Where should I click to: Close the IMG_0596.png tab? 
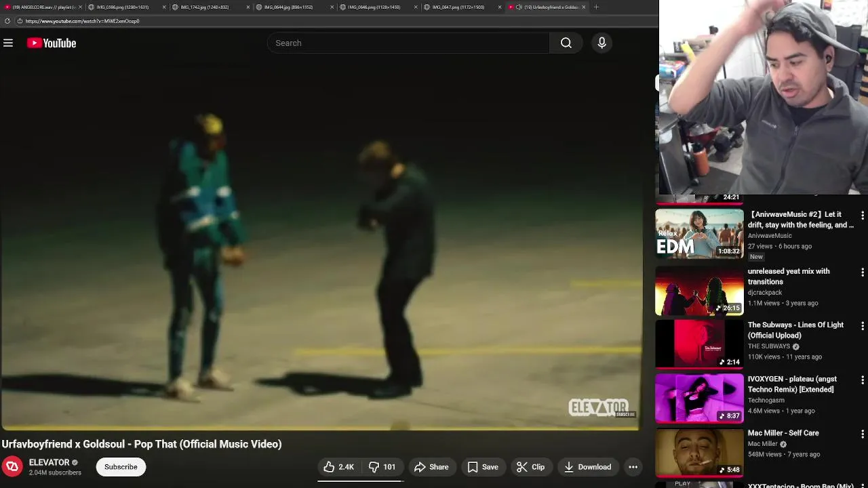pos(164,7)
